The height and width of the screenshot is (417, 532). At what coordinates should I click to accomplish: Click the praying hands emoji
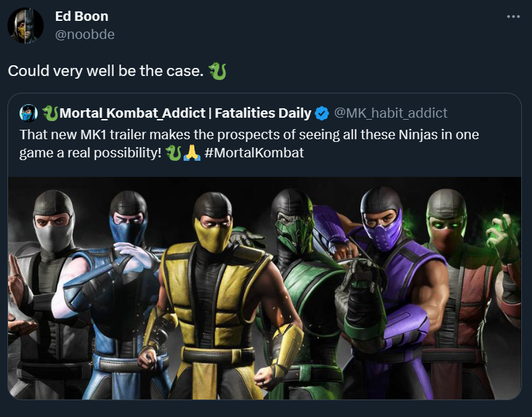tap(192, 153)
